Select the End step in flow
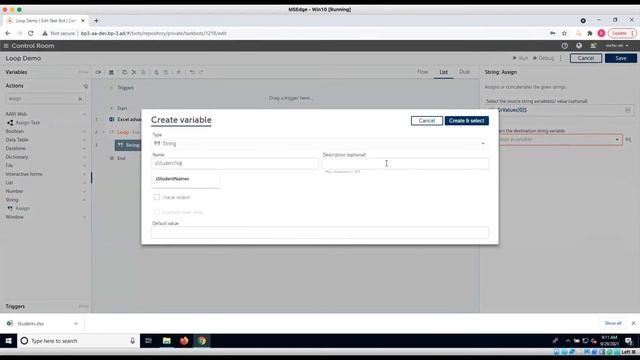This screenshot has width=640, height=360. [x=121, y=158]
